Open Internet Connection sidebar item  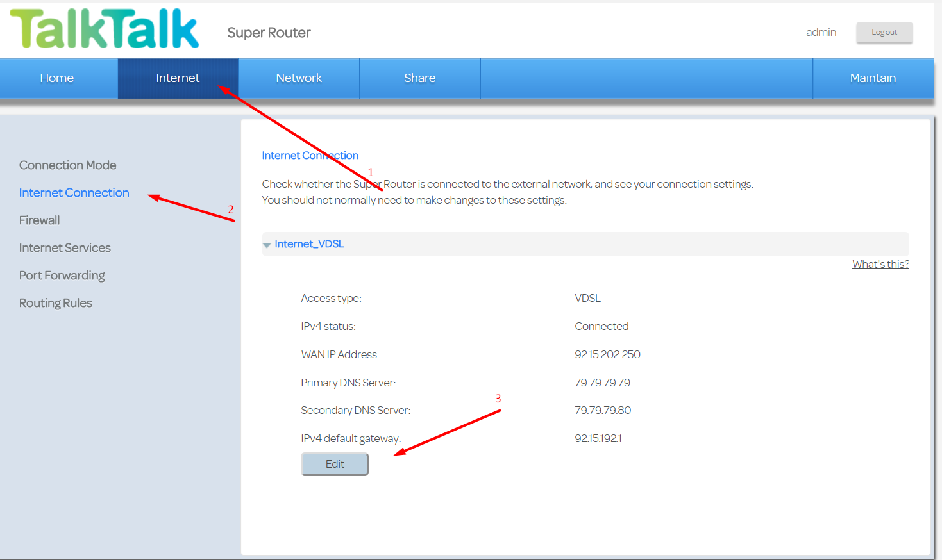(x=74, y=193)
